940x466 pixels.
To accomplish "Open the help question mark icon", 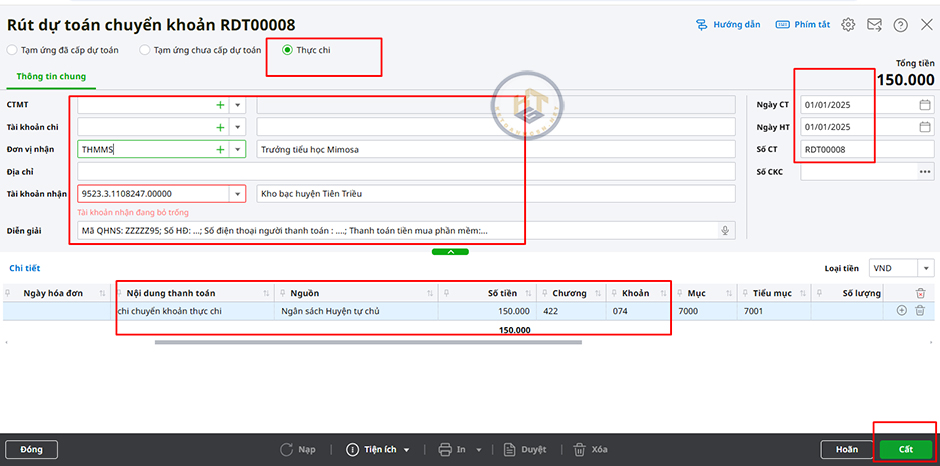I will 900,24.
